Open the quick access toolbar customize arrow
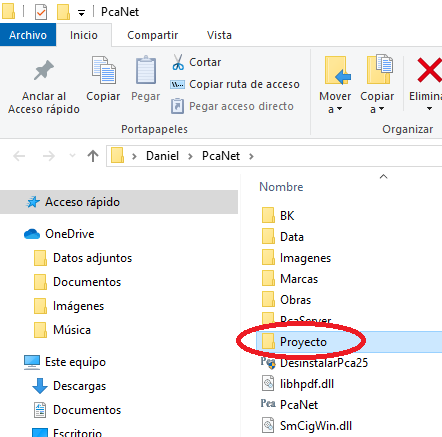The height and width of the screenshot is (437, 442). point(81,13)
